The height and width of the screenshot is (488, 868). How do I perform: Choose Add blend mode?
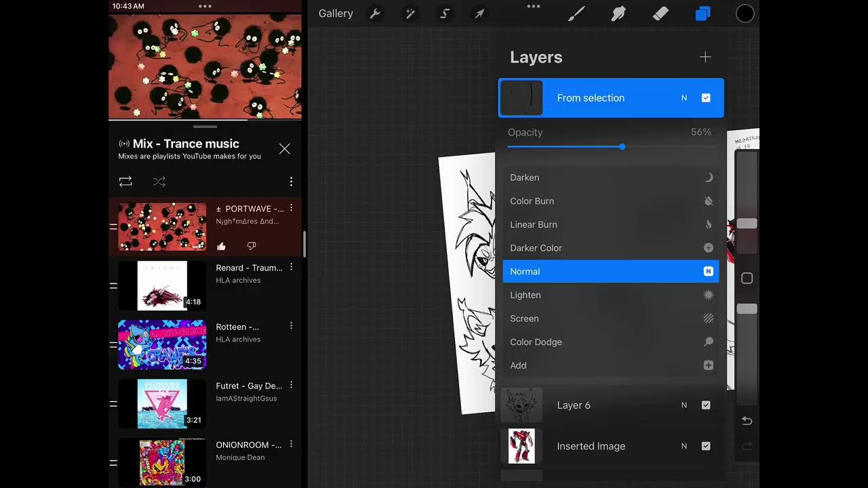pyautogui.click(x=610, y=365)
